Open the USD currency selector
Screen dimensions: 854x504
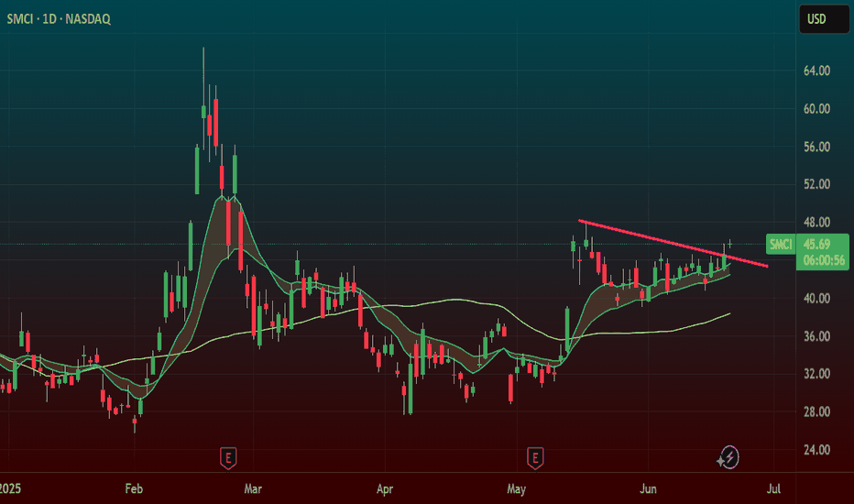(x=824, y=19)
